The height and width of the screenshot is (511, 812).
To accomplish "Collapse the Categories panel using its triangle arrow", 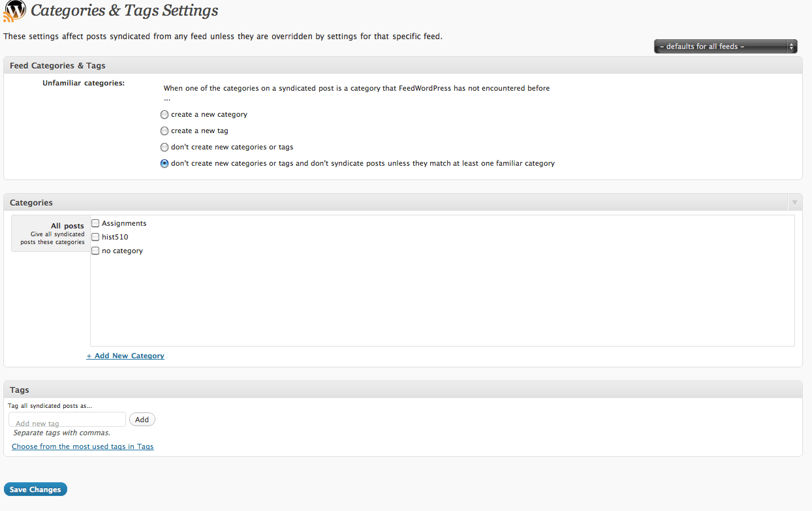I will pos(794,203).
